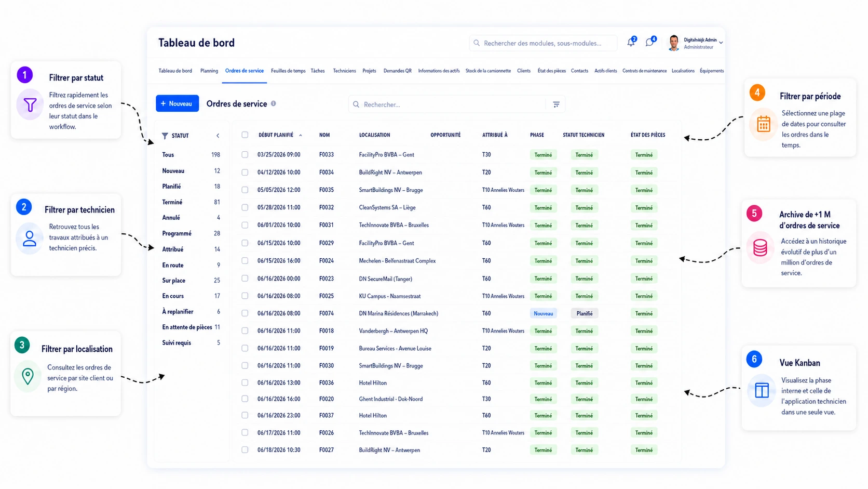Click the Vue Kanban board icon
The width and height of the screenshot is (868, 489).
762,390
